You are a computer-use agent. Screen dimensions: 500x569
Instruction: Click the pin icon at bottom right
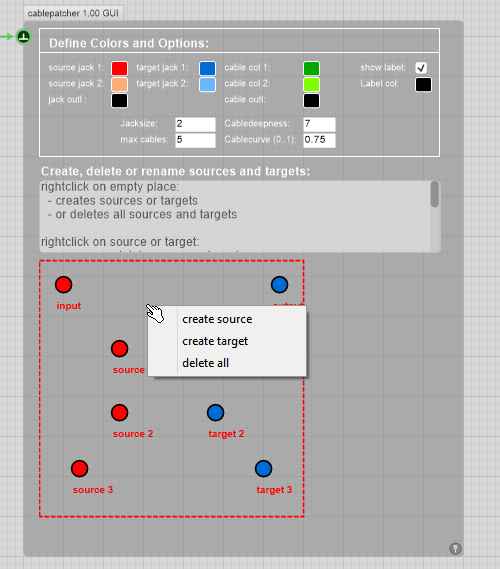(x=455, y=548)
